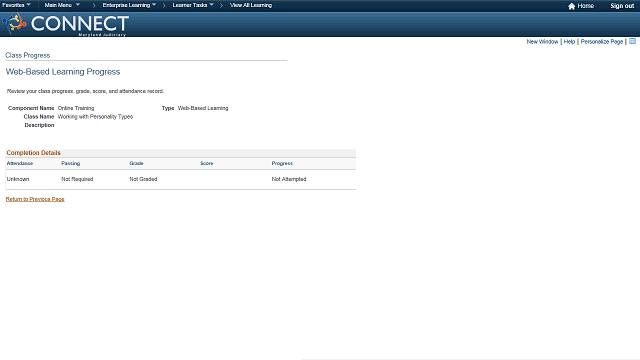Screen dimensions: 640x360
Task: Click the Personalize Page link
Action: pos(602,42)
